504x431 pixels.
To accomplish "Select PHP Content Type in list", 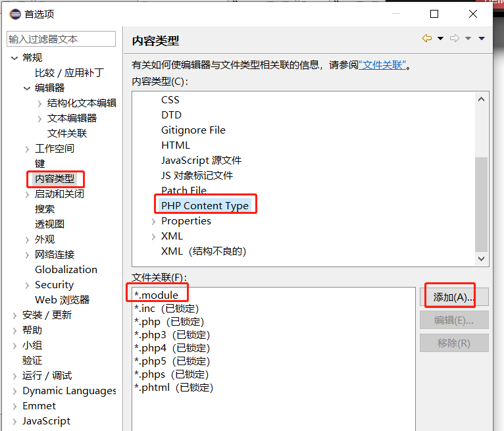I will click(205, 205).
